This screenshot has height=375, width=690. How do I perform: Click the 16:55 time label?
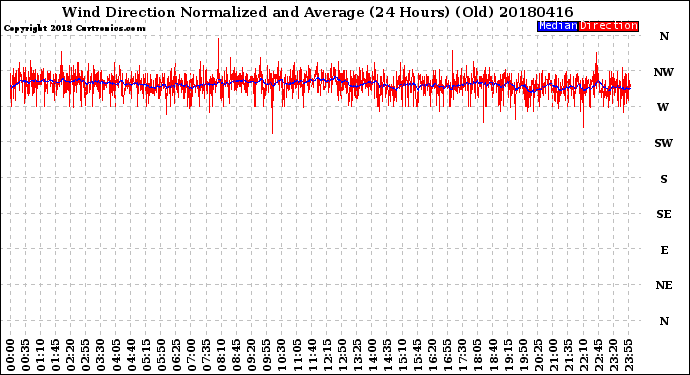tap(448, 355)
